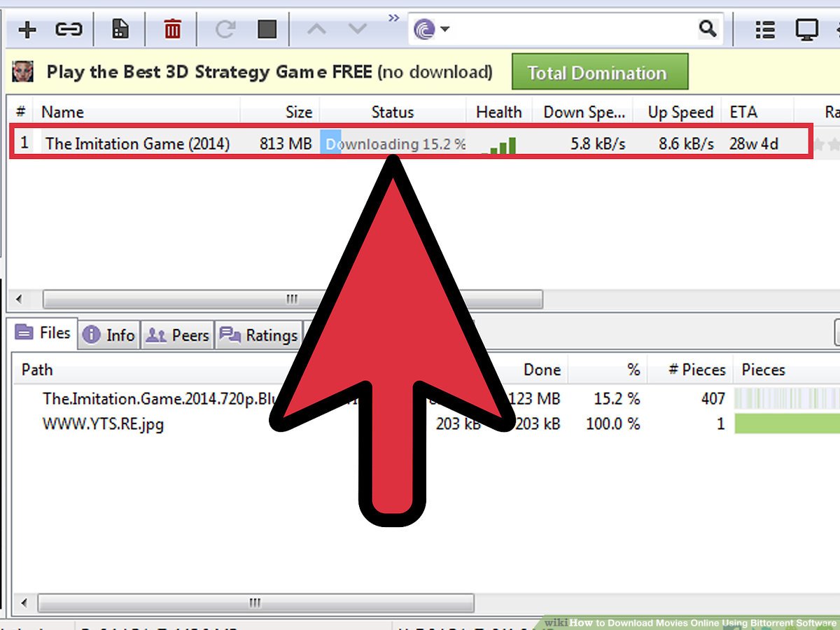840x630 pixels.
Task: Sort files by the Path column header
Action: click(37, 370)
